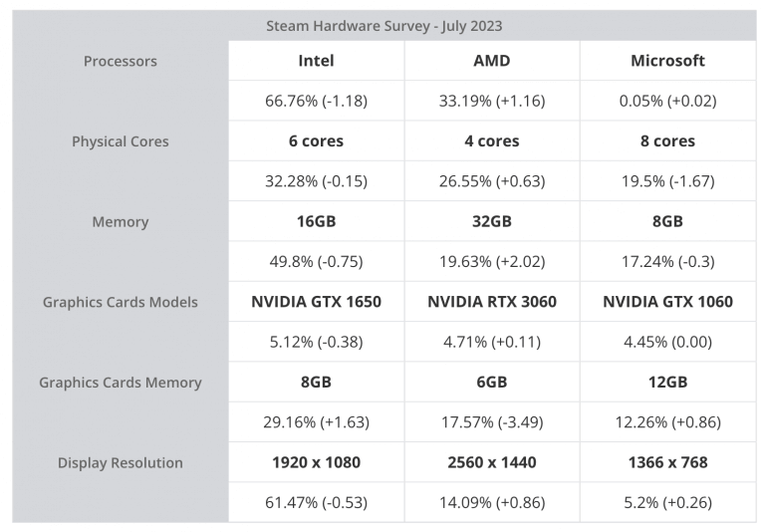Click the 66.76% Intel share value
Viewport: 765px width, 532px height.
click(x=316, y=101)
